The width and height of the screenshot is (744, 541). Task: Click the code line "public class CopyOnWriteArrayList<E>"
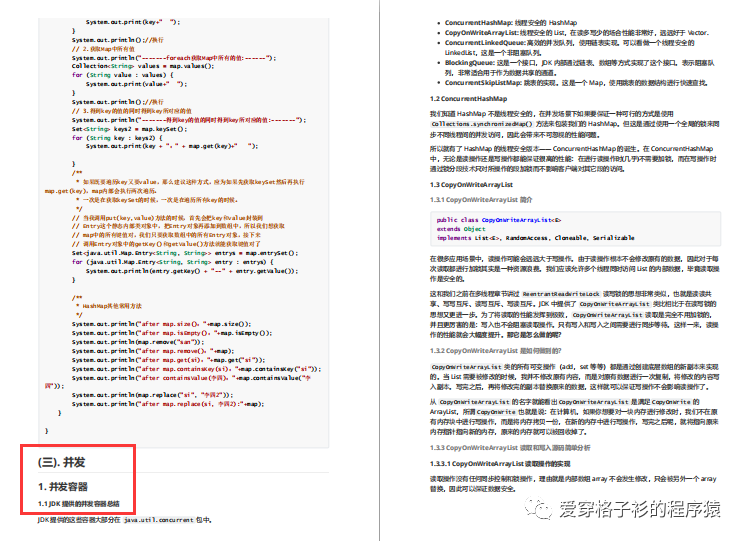click(499, 220)
